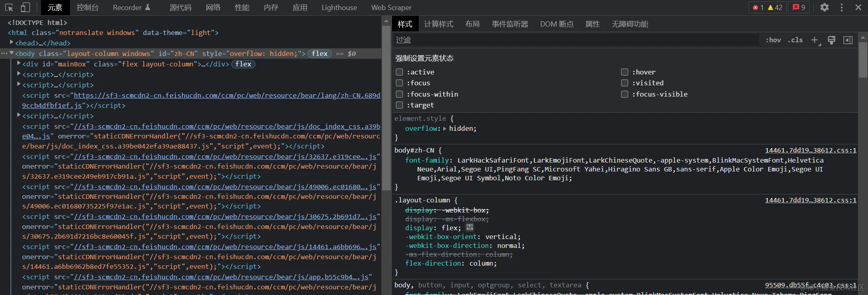Viewport: 868px width, 295px height.
Task: Click the red issues badge showing 9
Action: [x=798, y=7]
